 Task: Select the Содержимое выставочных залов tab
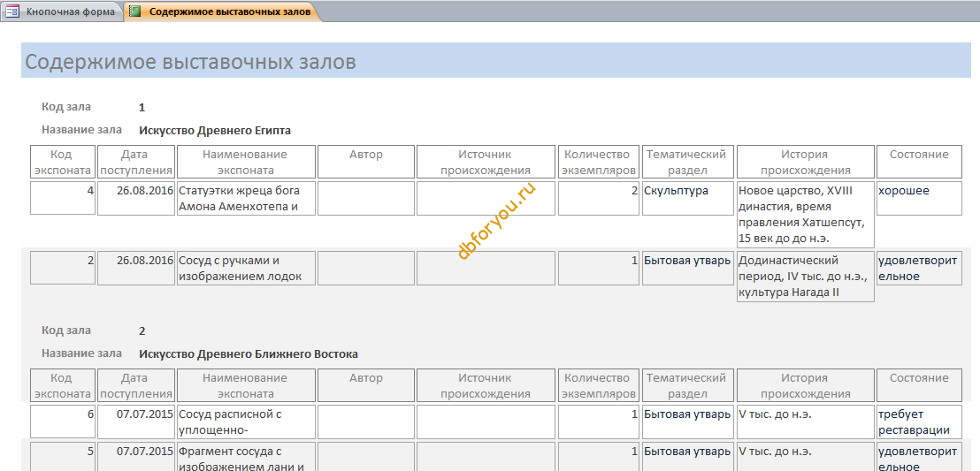223,11
